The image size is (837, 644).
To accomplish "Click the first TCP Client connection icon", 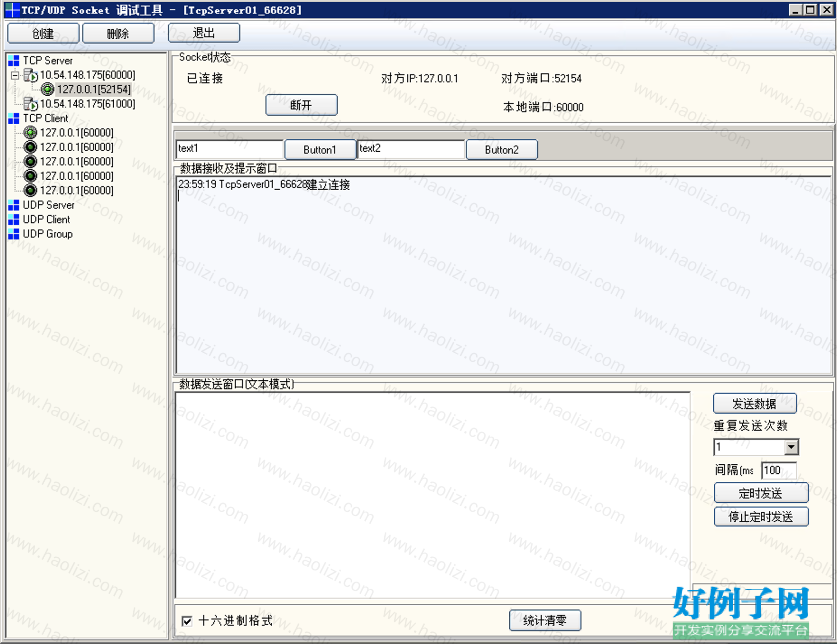I will [x=30, y=133].
